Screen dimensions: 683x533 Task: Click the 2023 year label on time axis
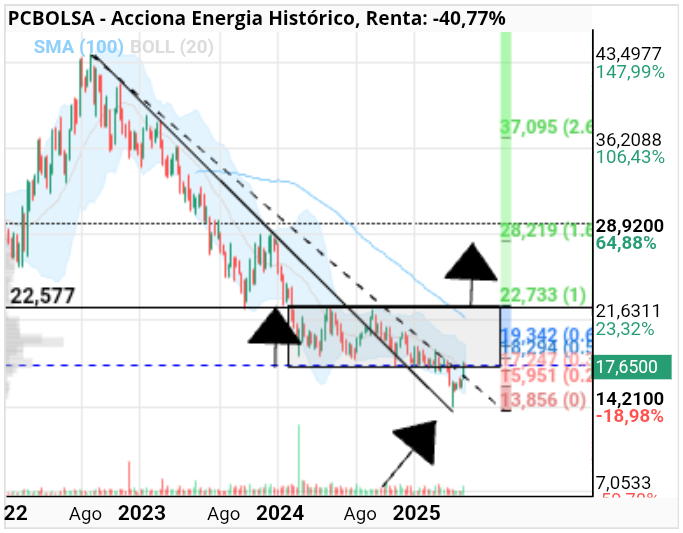(142, 513)
